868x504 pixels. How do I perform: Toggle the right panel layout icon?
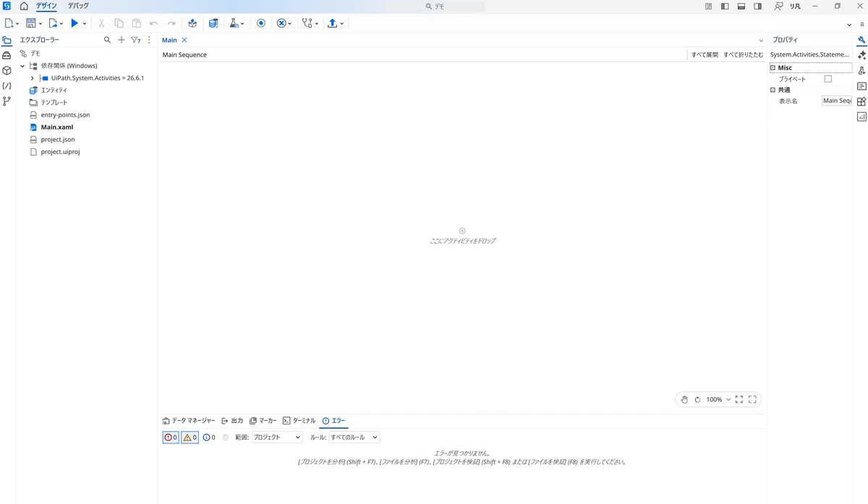coord(757,6)
